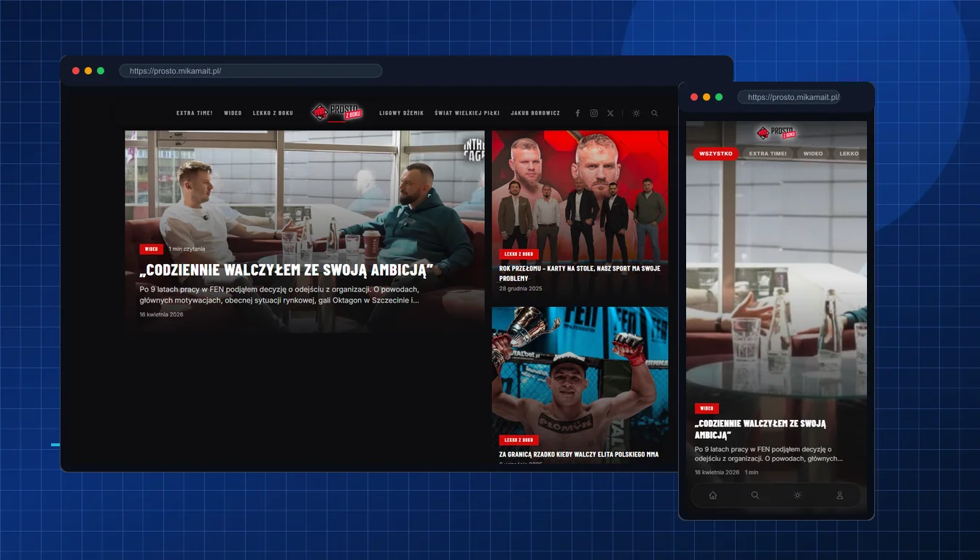Click the search magnifier icon in desktop header
Viewport: 980px width, 560px height.
coord(655,113)
